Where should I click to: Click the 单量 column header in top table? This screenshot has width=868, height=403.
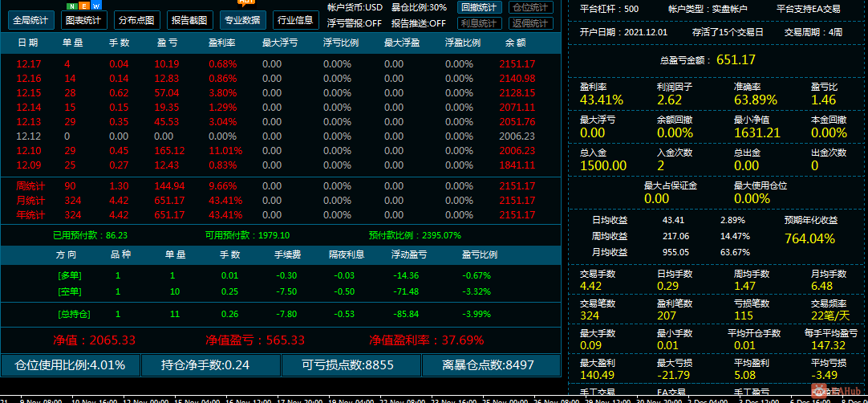click(72, 43)
